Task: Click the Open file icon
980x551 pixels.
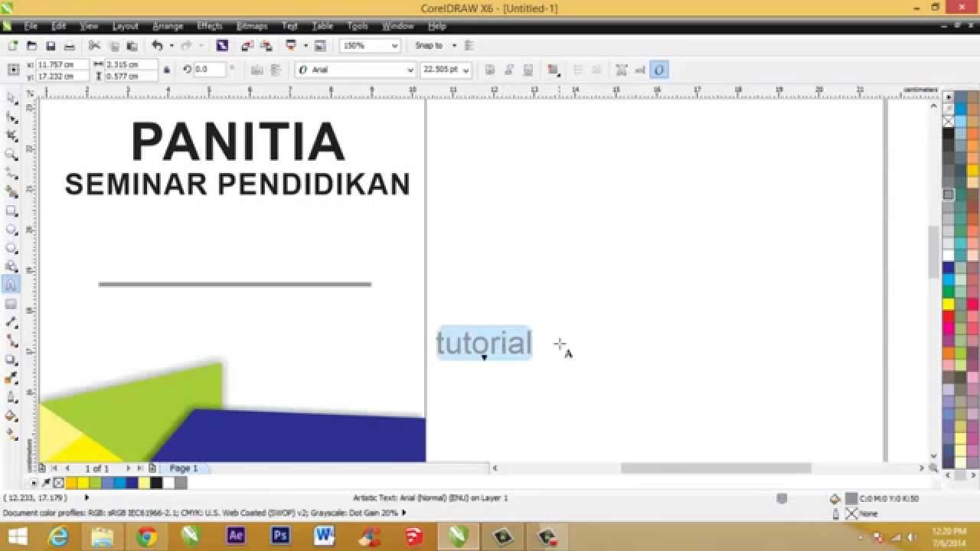Action: 31,46
